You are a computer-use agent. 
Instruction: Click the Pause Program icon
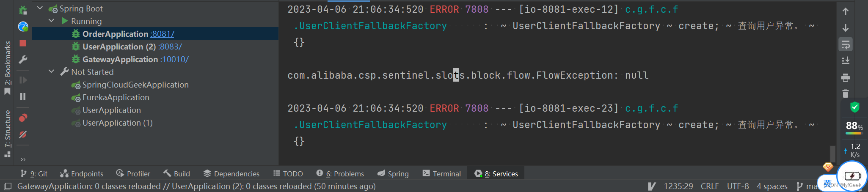[23, 97]
